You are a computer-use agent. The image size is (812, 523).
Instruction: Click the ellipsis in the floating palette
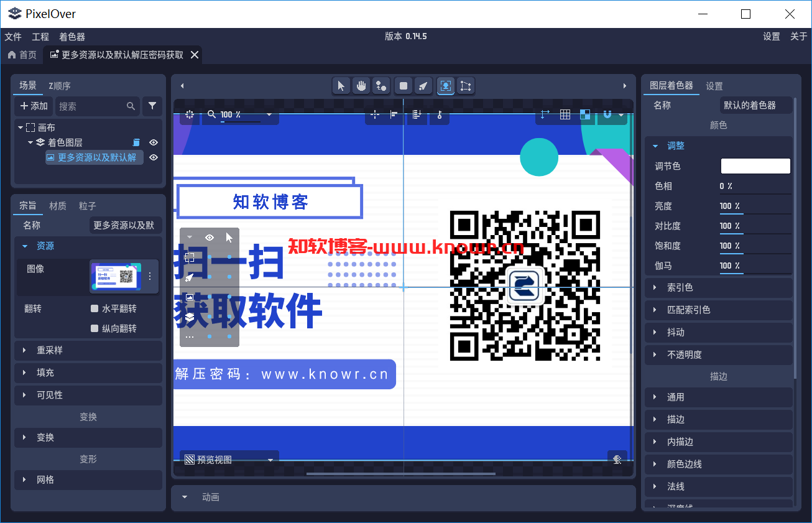(190, 337)
